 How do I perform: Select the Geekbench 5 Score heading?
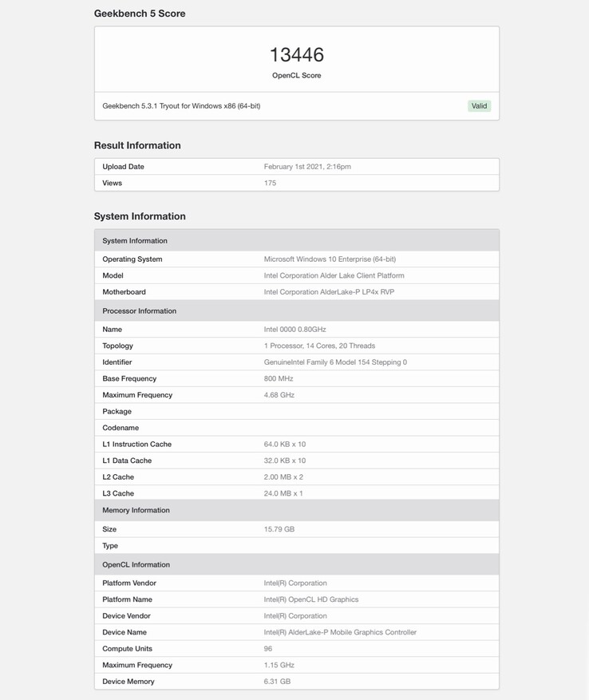[x=140, y=14]
